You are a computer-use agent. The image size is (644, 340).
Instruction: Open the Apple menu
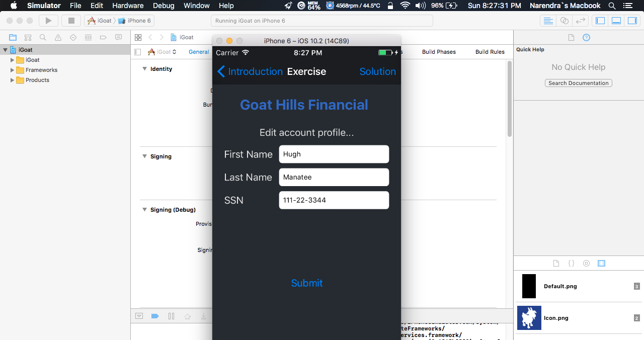click(x=14, y=6)
